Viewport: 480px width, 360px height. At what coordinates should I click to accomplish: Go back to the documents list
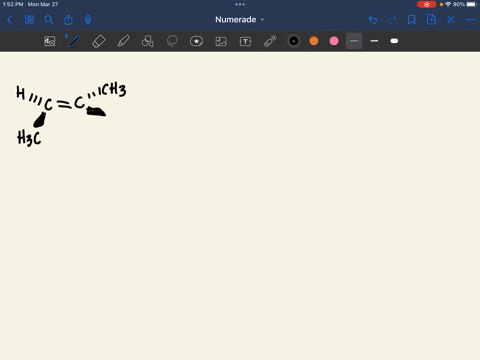[10, 20]
